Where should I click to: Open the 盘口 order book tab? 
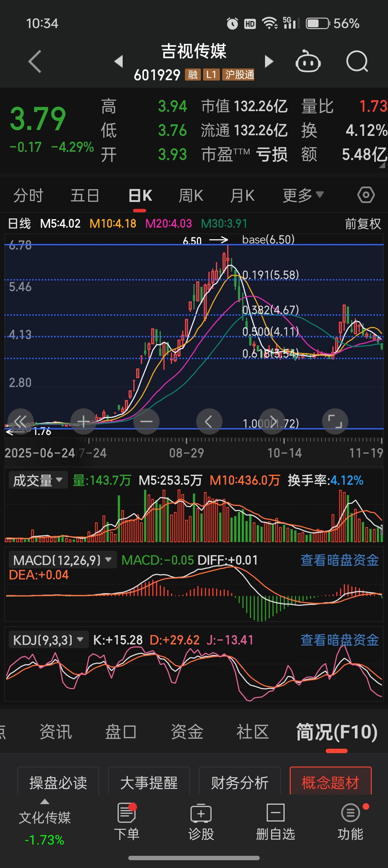121,731
